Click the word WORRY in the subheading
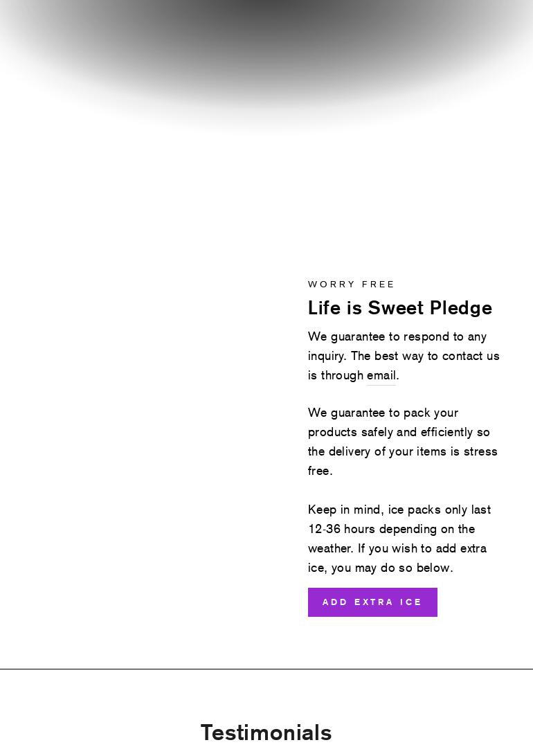Image resolution: width=533 pixels, height=756 pixels. click(329, 285)
